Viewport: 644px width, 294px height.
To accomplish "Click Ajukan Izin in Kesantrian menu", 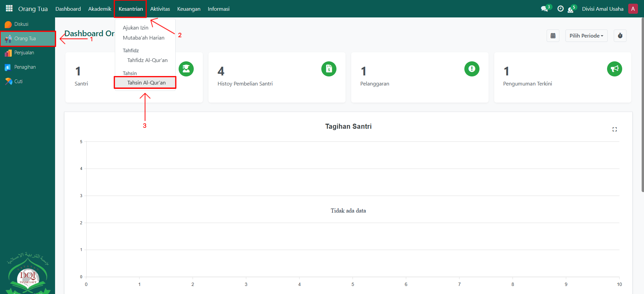I will [135, 28].
